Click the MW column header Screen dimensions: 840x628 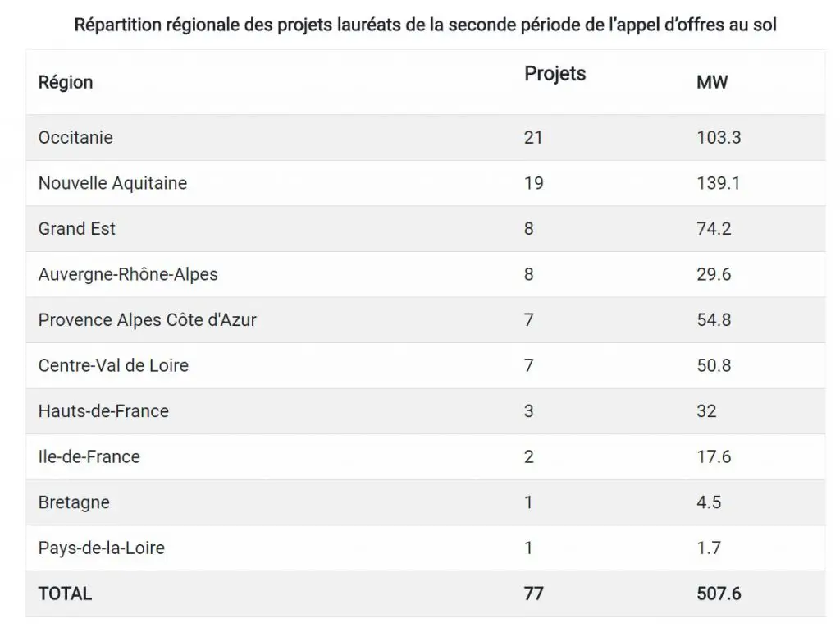712,82
